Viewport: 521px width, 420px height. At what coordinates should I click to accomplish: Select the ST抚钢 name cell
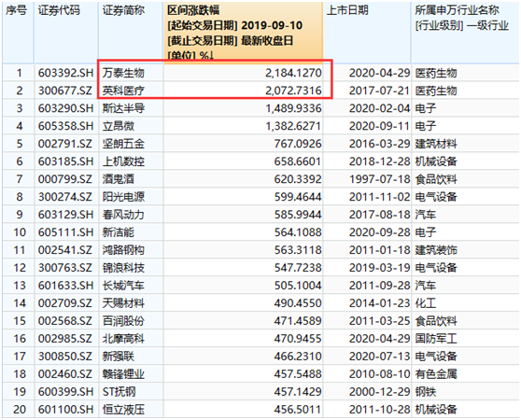[119, 392]
